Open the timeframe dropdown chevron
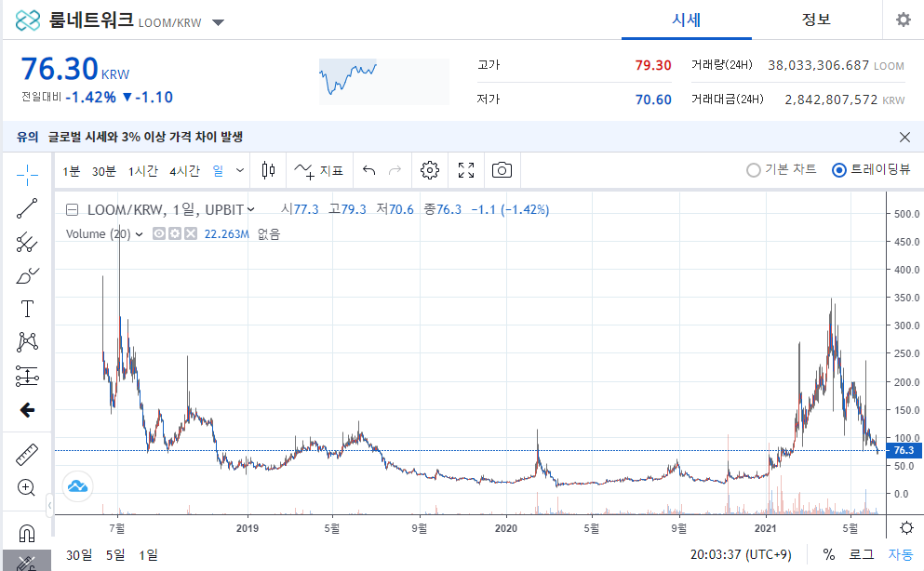924x571 pixels. (240, 171)
